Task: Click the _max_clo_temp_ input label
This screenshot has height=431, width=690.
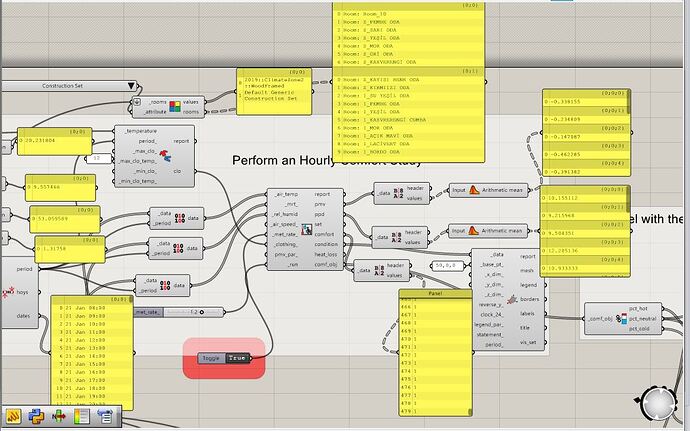Action: pyautogui.click(x=137, y=161)
